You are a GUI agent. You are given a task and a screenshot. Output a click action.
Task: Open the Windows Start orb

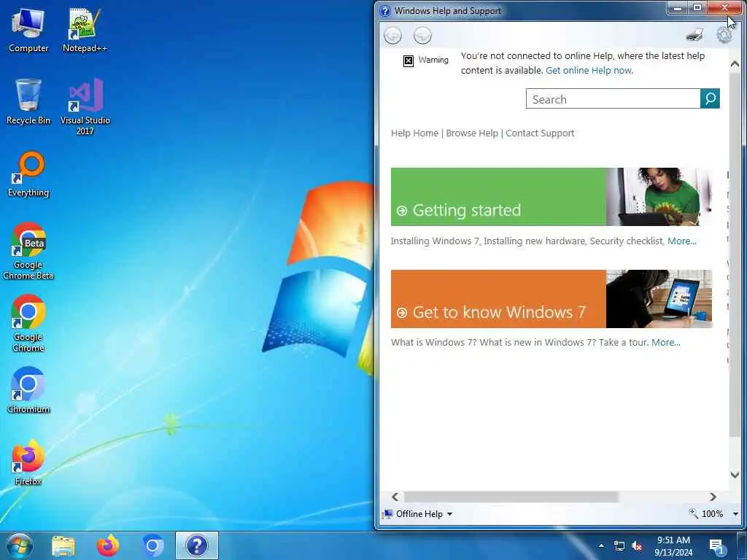click(x=20, y=545)
